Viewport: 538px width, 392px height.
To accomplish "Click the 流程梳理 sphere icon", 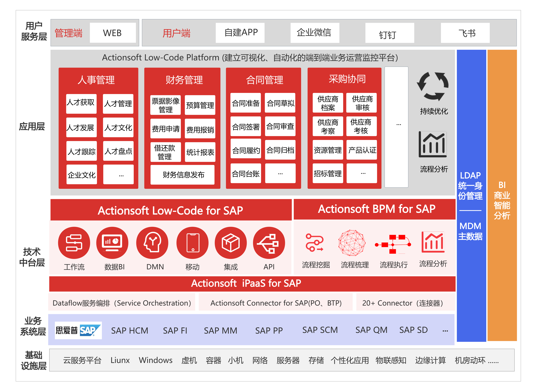I will [352, 243].
